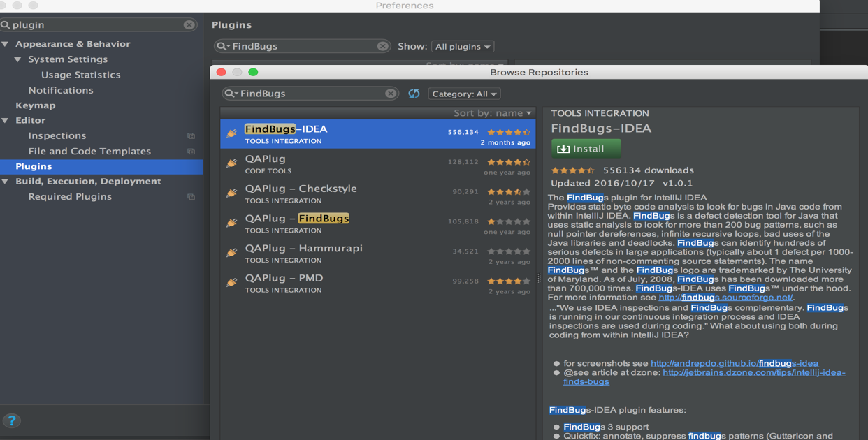Clear the FindBugs search in Browse Repositories

[391, 94]
